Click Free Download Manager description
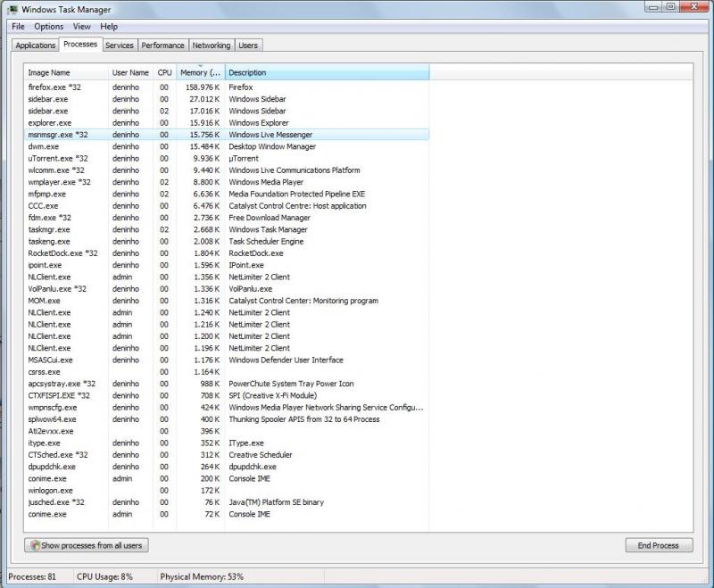714x588 pixels. click(270, 218)
